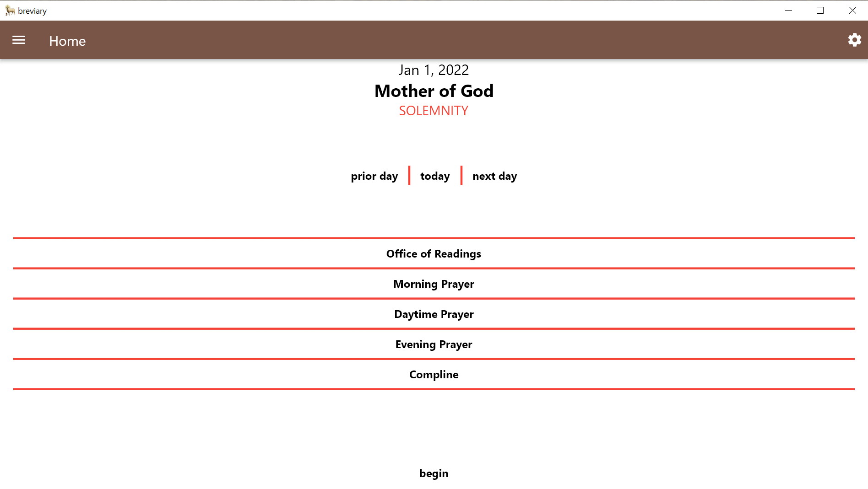Image resolution: width=868 pixels, height=489 pixels.
Task: Open the navigation drawer hamburger icon
Action: tap(18, 40)
